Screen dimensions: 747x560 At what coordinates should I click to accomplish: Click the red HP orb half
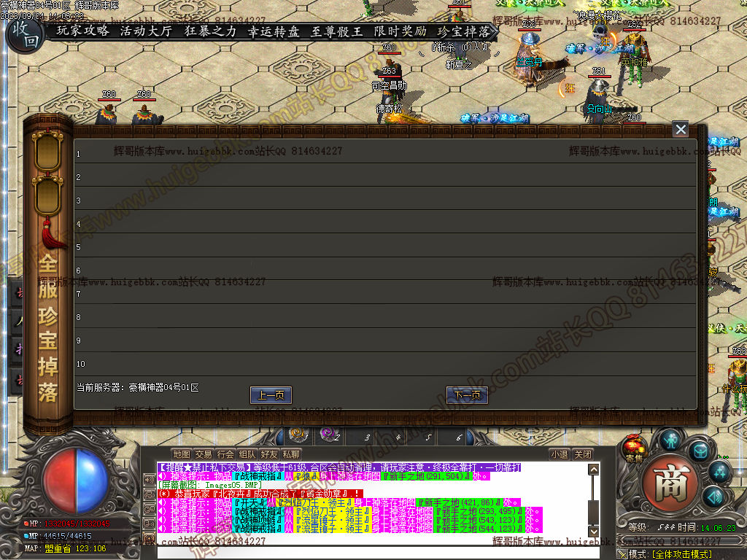coord(60,481)
